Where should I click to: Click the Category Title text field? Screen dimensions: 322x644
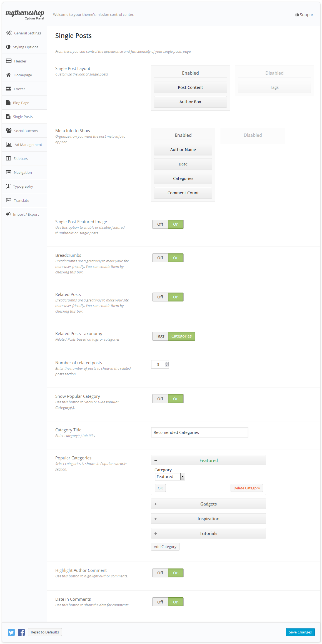[199, 432]
